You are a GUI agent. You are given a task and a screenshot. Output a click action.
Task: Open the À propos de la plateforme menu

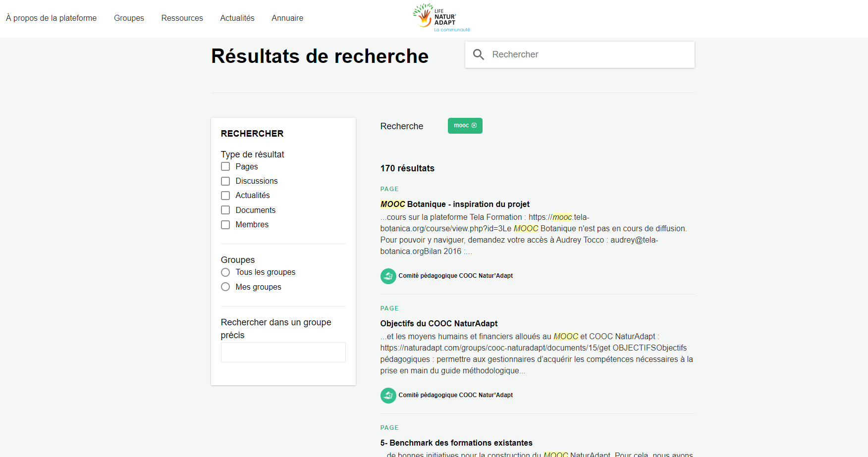pos(51,18)
